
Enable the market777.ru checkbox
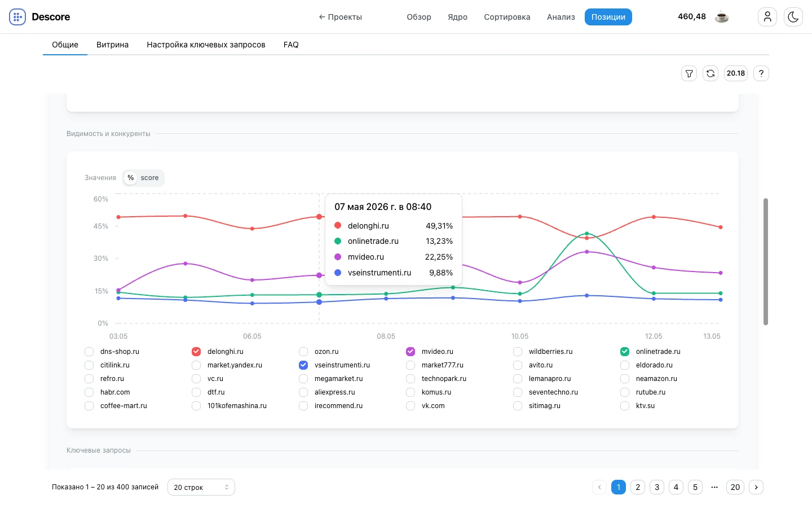tap(411, 365)
